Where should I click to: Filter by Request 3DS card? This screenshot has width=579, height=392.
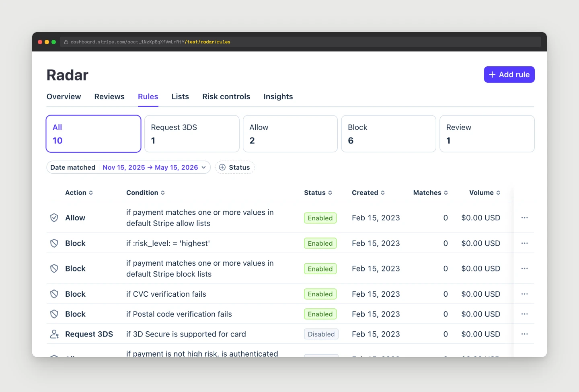click(x=192, y=134)
